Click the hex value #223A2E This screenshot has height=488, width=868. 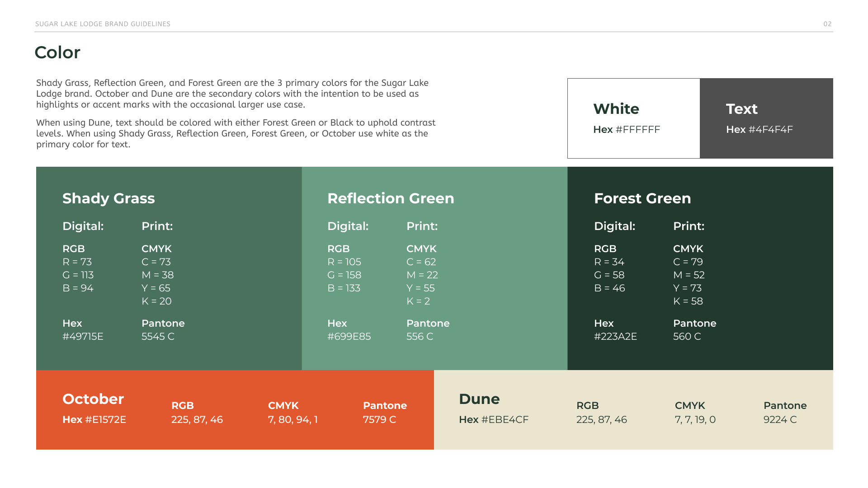coord(615,337)
